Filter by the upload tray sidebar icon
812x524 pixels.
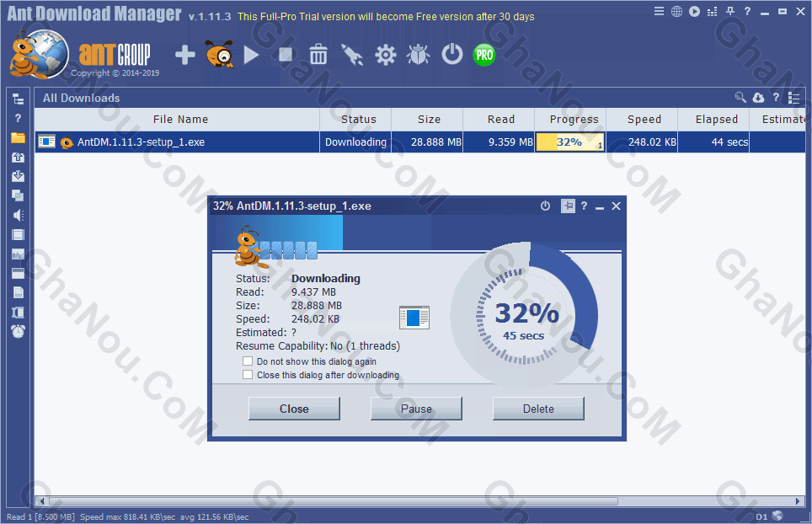coord(19,157)
